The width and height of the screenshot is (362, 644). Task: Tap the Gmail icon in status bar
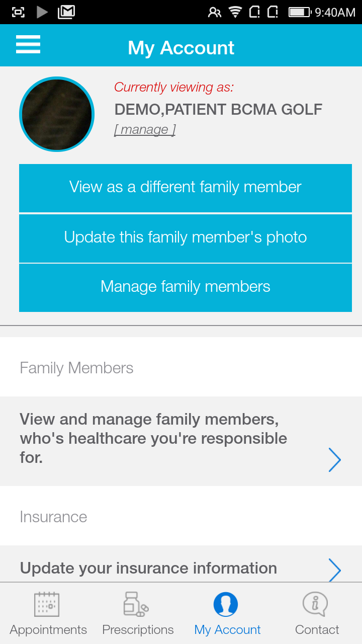click(66, 12)
